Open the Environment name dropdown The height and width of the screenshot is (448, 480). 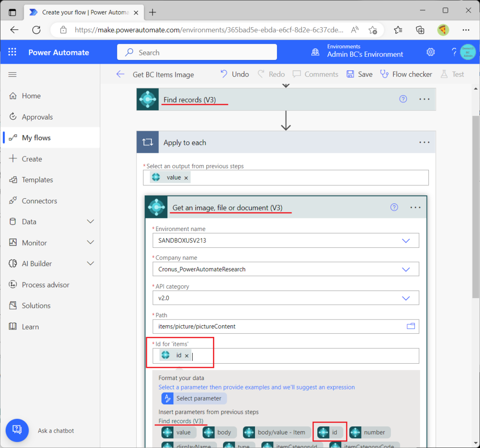(x=285, y=240)
